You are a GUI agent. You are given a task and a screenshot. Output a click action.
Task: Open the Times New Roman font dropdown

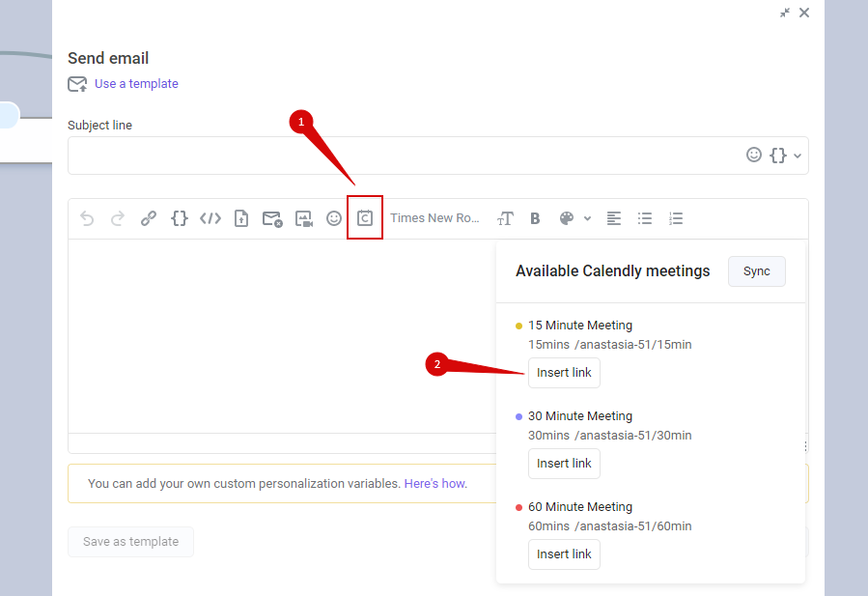434,218
